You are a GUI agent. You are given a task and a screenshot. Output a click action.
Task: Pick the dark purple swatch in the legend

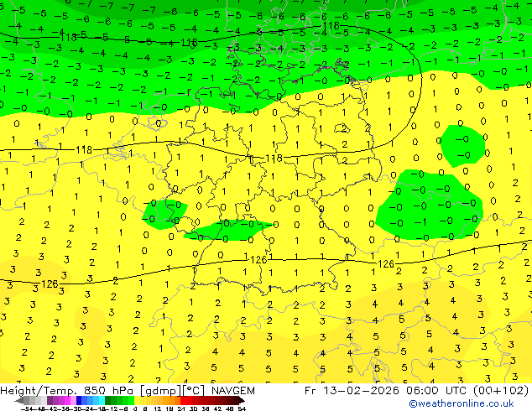coord(50,401)
